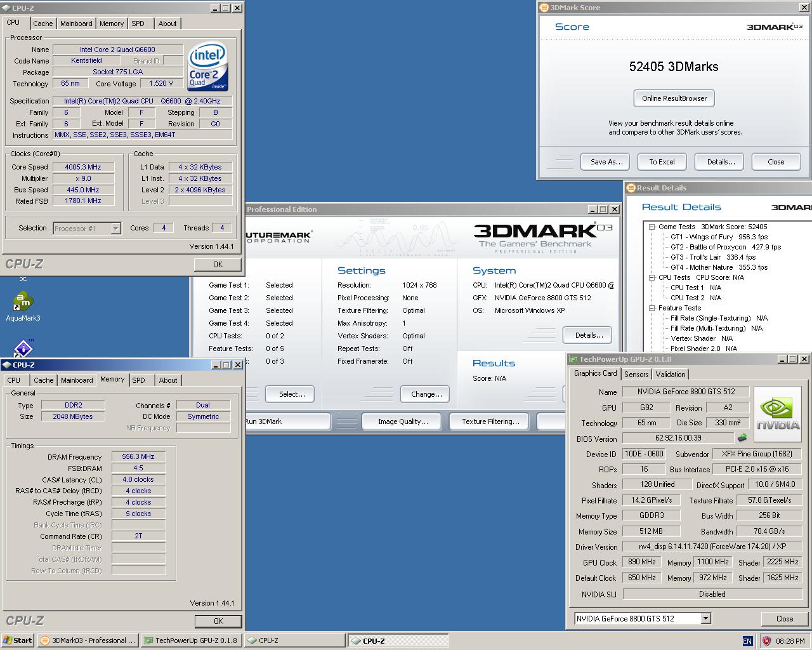Click the Result Details window title icon

(631, 188)
